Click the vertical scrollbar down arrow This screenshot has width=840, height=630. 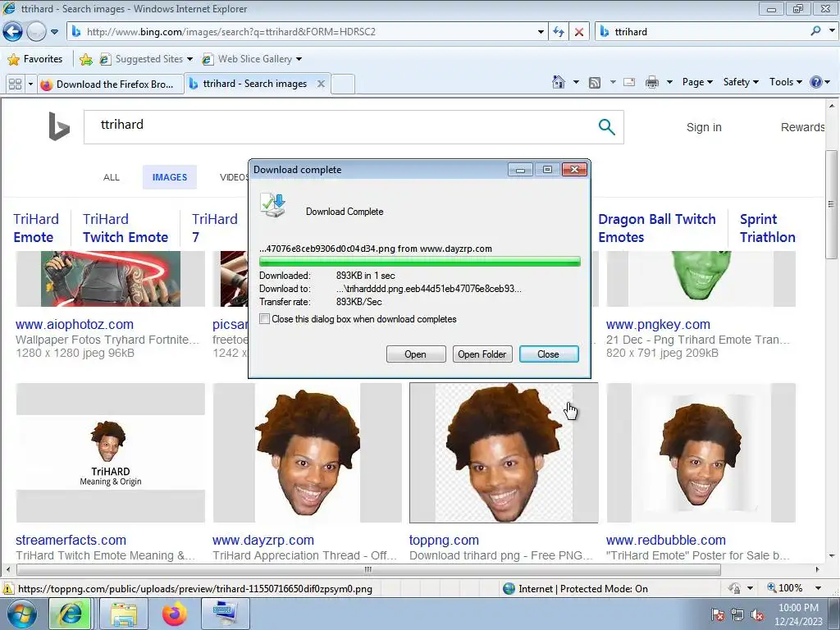point(832,557)
